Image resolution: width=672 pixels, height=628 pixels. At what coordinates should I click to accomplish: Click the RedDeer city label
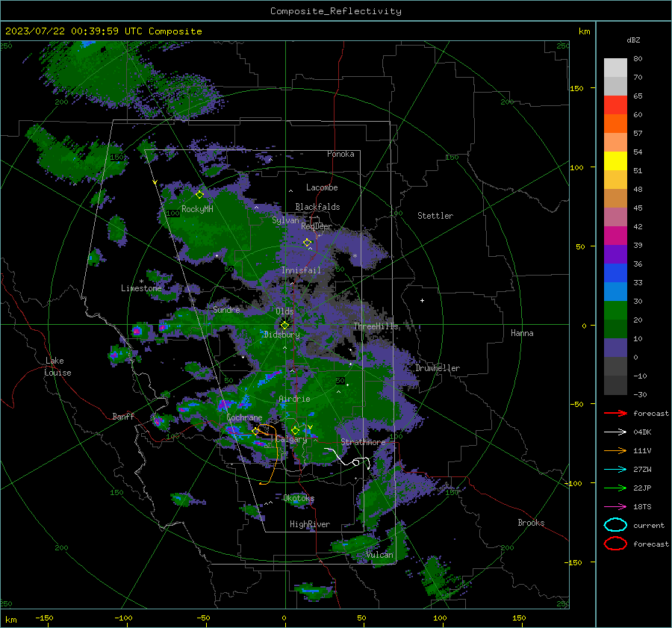tap(317, 226)
